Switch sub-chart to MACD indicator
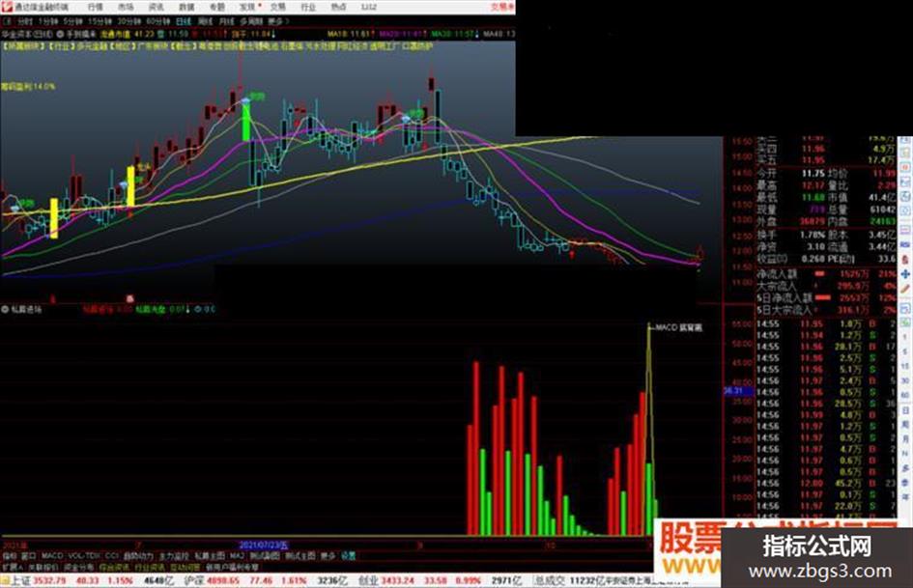The height and width of the screenshot is (588, 913). coord(52,556)
